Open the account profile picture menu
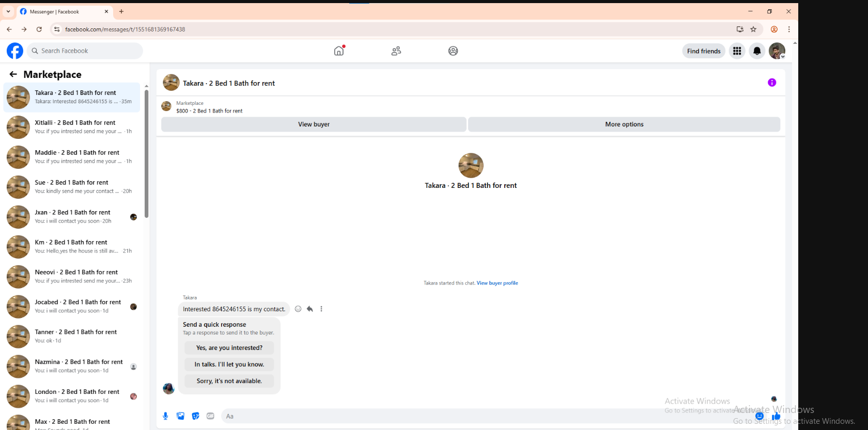The height and width of the screenshot is (430, 868). [x=777, y=51]
